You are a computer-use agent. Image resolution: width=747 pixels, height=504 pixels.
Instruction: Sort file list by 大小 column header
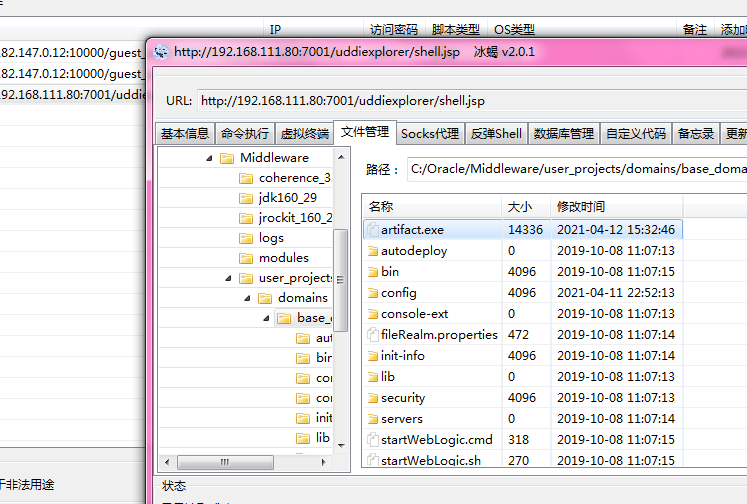(526, 207)
